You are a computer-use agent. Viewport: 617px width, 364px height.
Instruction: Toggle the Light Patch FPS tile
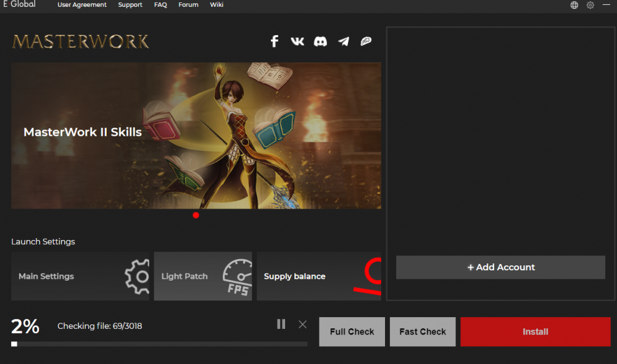point(203,276)
